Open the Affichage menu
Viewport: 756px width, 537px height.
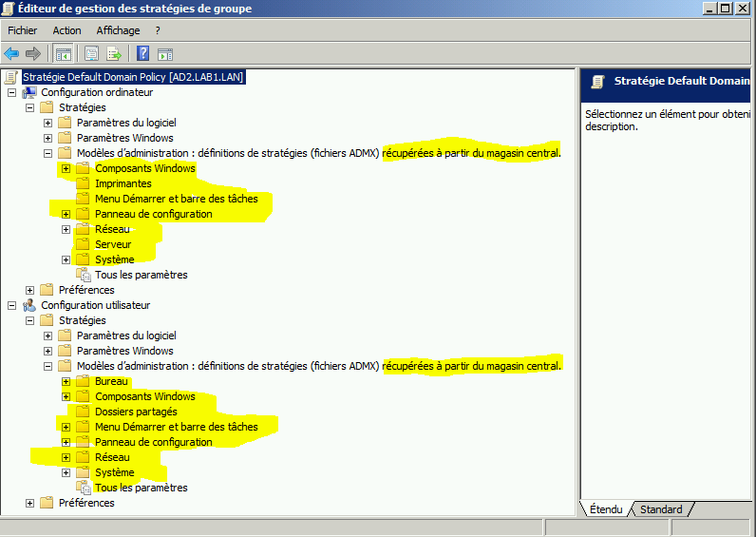(118, 30)
